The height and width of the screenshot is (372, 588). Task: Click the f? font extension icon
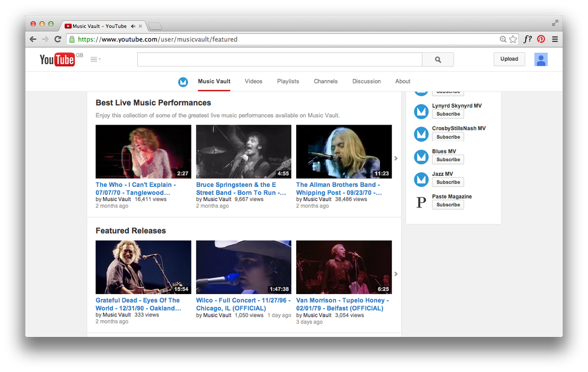coord(528,39)
